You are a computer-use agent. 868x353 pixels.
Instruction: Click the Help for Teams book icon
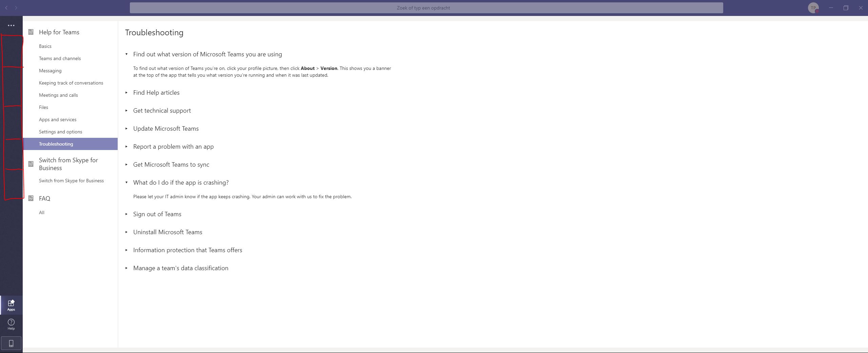(31, 32)
